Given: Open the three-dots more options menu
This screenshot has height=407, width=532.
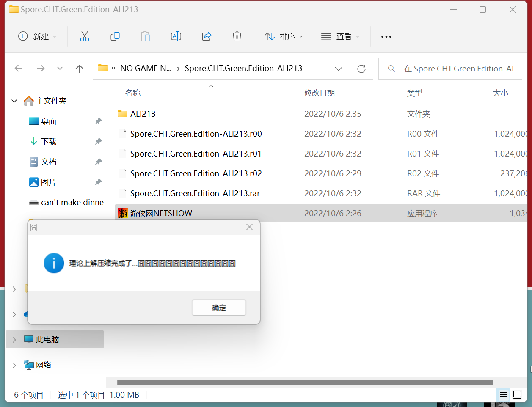Looking at the screenshot, I should 386,37.
